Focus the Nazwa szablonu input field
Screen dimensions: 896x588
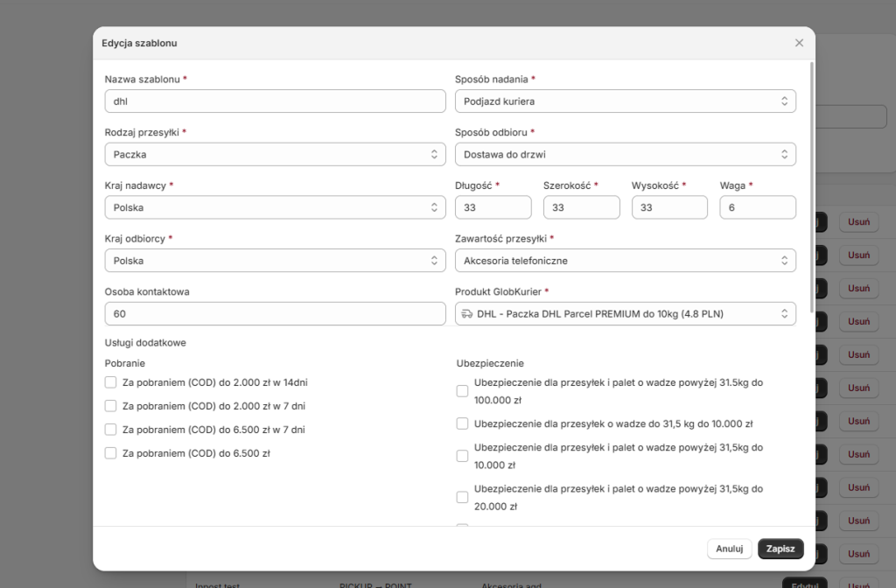click(275, 101)
